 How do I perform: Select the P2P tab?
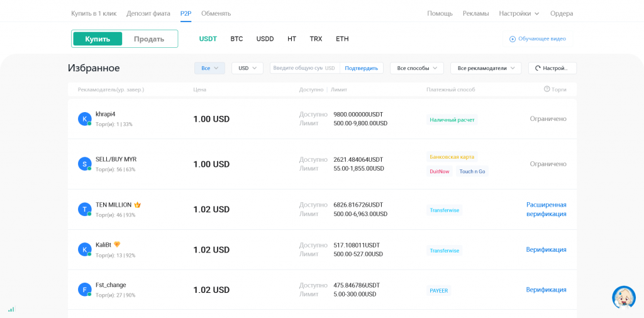186,14
